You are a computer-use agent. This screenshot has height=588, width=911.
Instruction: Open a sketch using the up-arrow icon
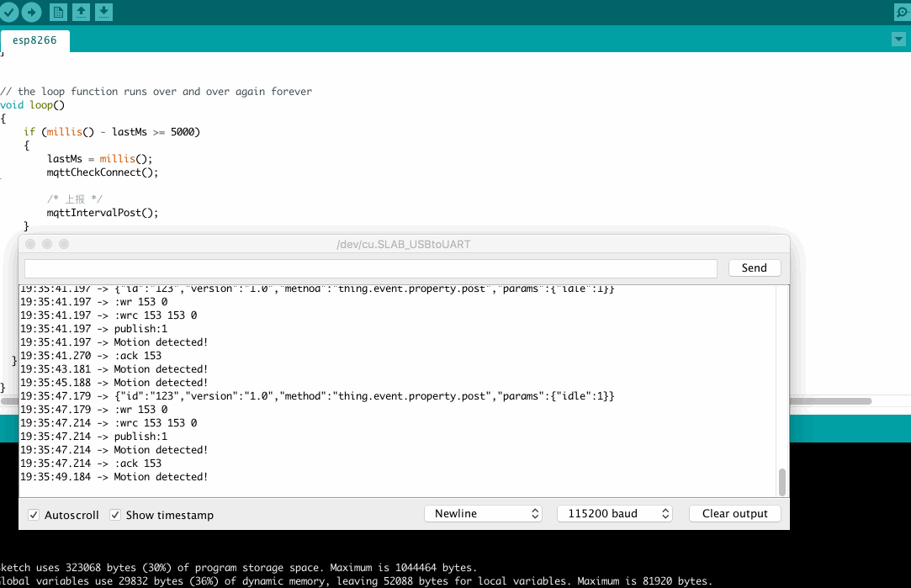pos(81,12)
